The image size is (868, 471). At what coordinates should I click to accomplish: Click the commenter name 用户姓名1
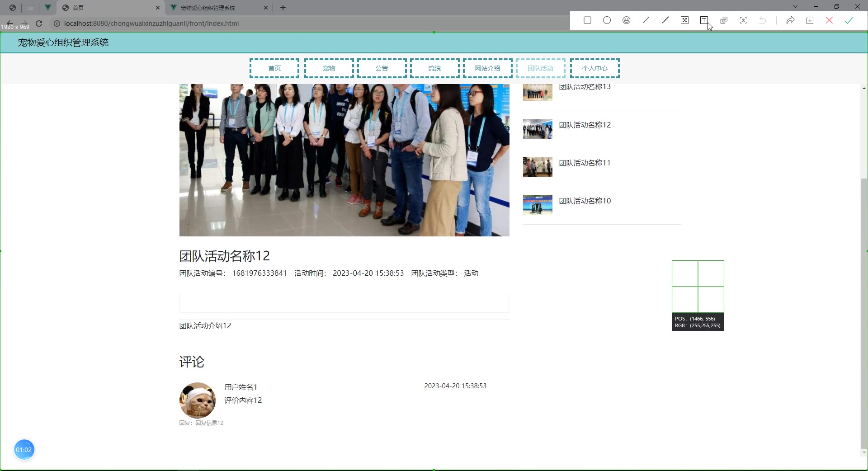pos(241,387)
